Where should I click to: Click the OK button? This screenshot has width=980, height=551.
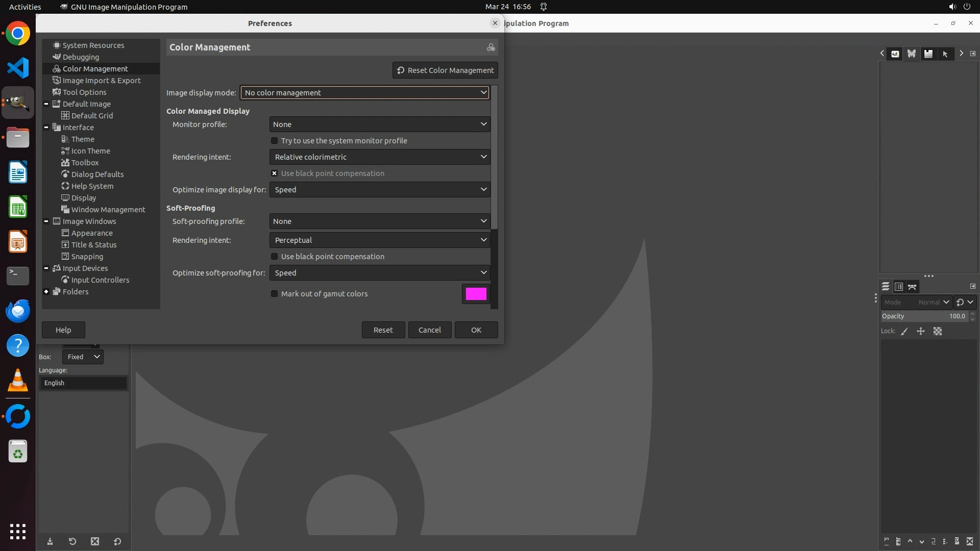coord(476,330)
